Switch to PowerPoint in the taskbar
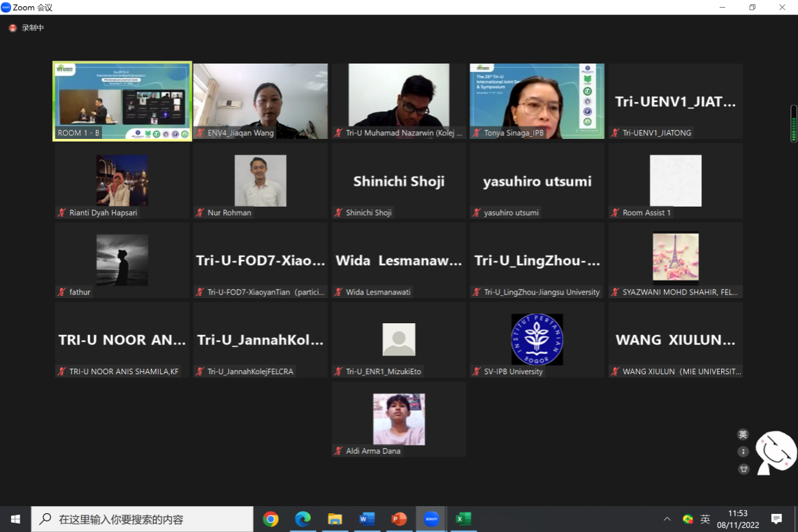 pyautogui.click(x=399, y=519)
